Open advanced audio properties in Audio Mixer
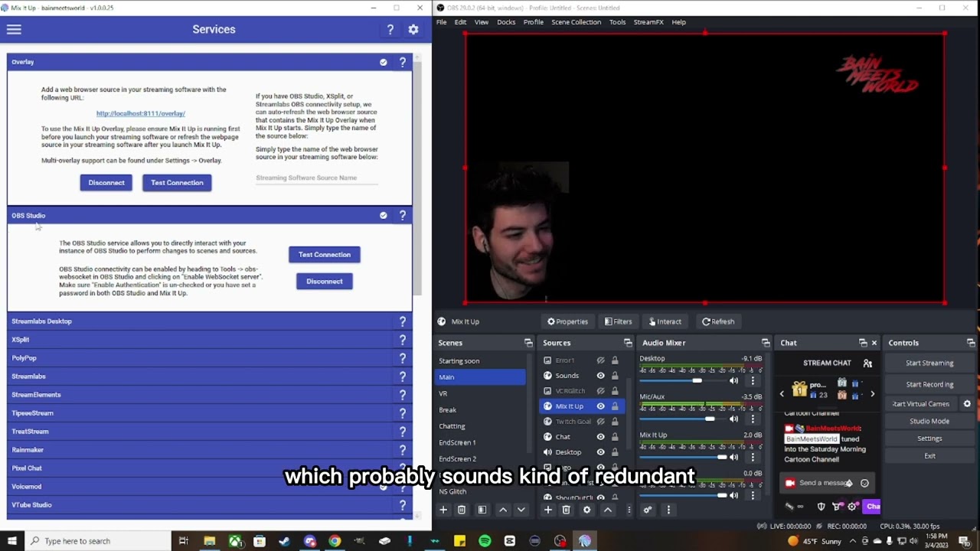The width and height of the screenshot is (980, 551). pos(648,510)
